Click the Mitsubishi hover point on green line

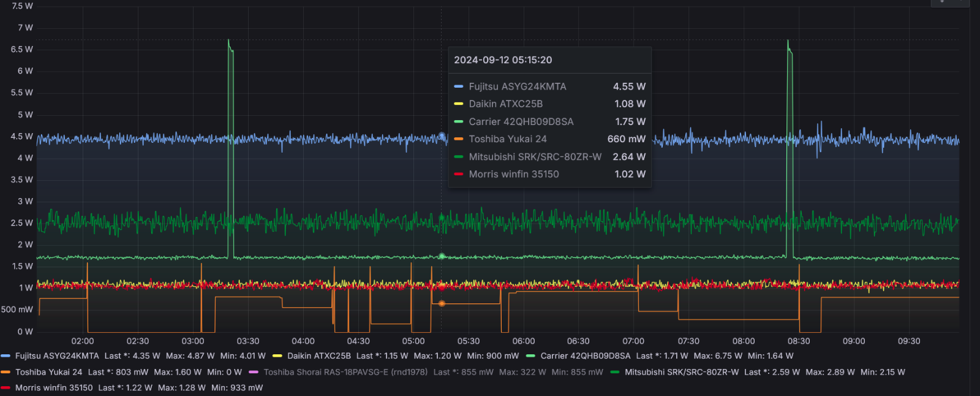tap(442, 218)
